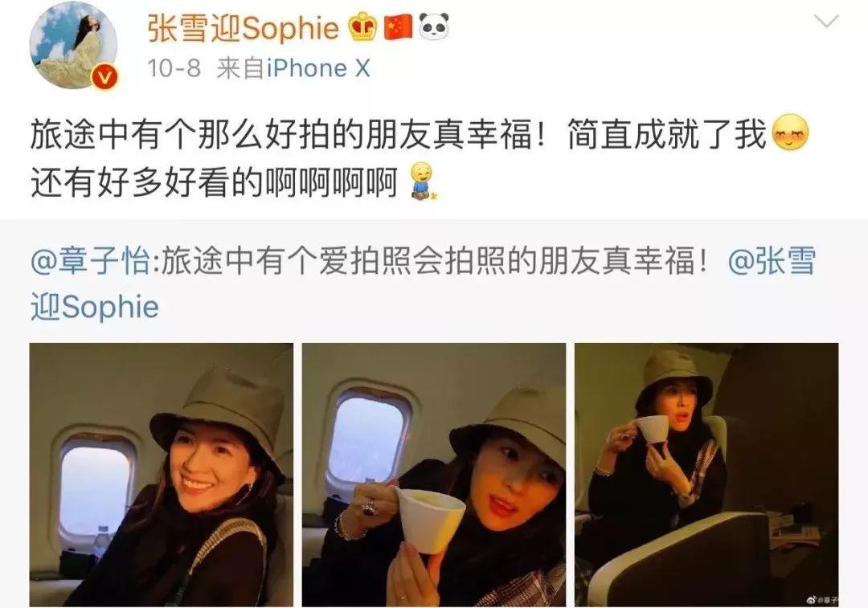Open username 张雪迎Sophie profile link
Viewport: 868px width, 608px height.
tap(243, 27)
